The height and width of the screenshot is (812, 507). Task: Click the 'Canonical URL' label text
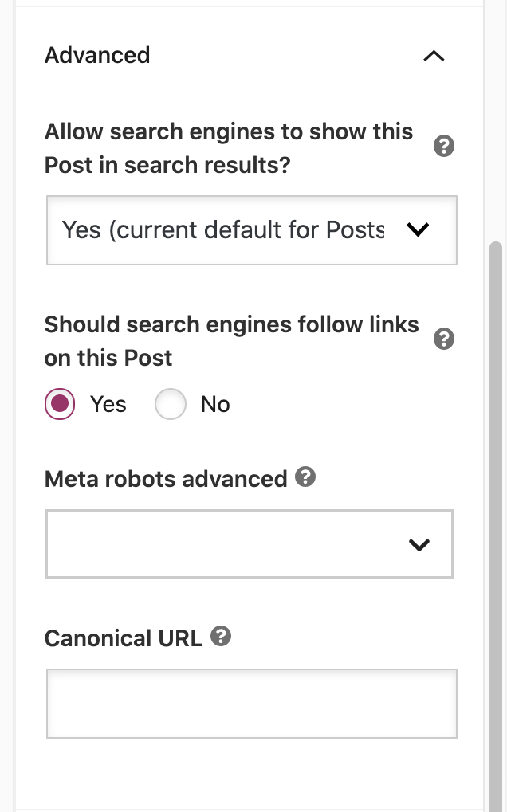[x=124, y=638]
